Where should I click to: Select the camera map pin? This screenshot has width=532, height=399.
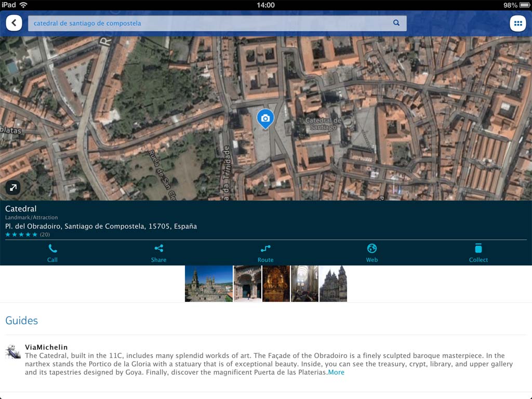pyautogui.click(x=265, y=119)
